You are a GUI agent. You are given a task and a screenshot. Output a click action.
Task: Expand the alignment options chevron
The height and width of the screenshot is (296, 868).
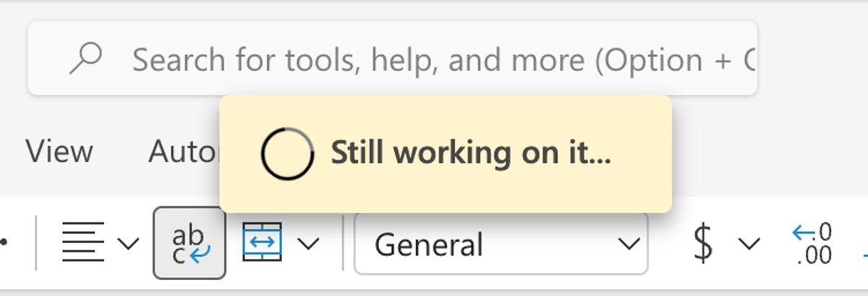(x=128, y=244)
